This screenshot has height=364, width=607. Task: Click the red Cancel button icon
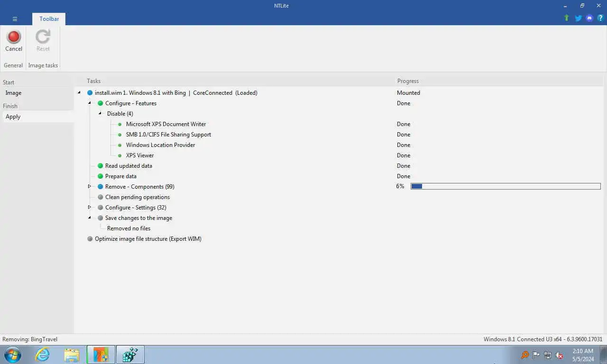coord(14,36)
